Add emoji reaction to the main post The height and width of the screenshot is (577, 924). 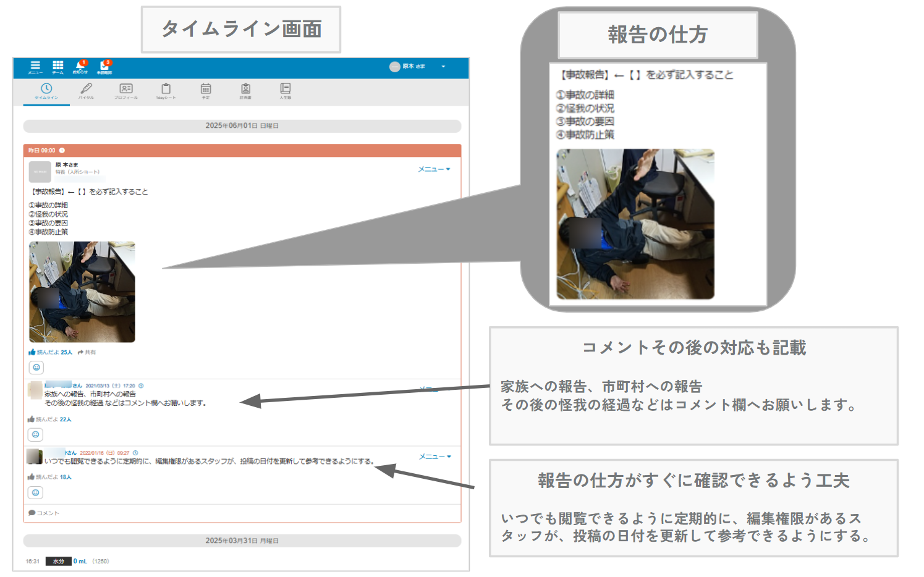tap(36, 368)
